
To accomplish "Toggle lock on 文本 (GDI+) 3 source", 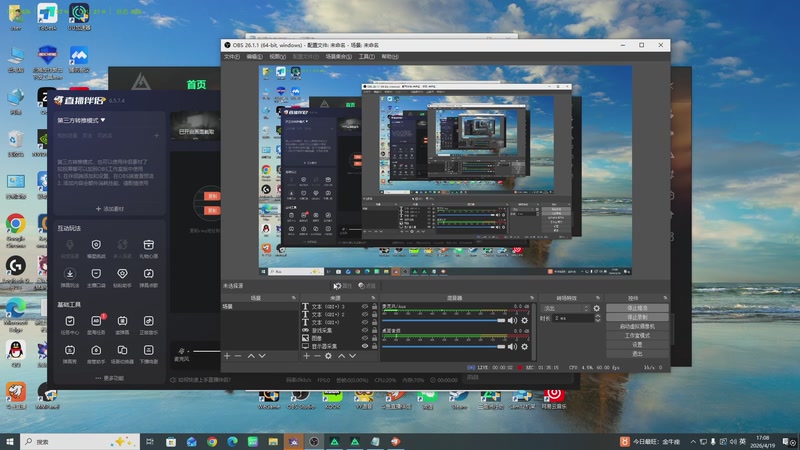I will [x=374, y=307].
